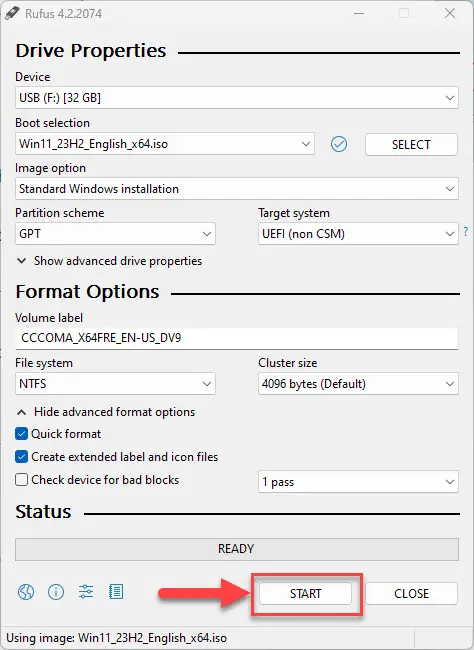Click the READY status progress bar

coord(237,549)
